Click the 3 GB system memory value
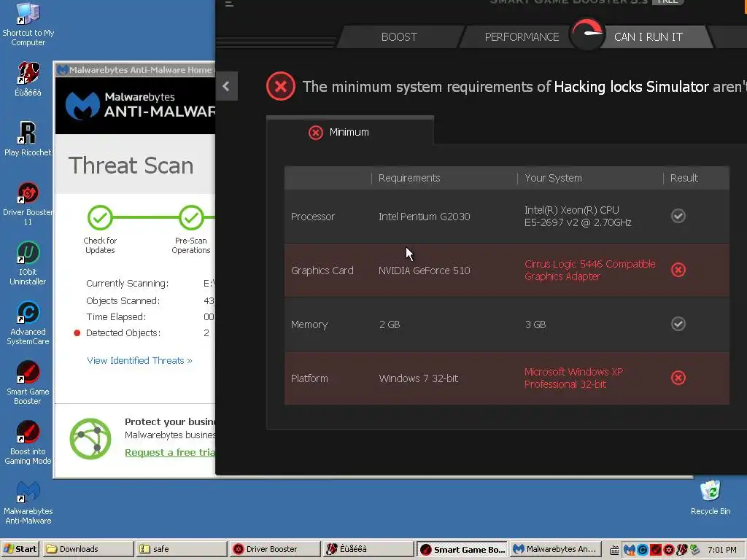Screen dimensions: 747x560 [x=535, y=324]
